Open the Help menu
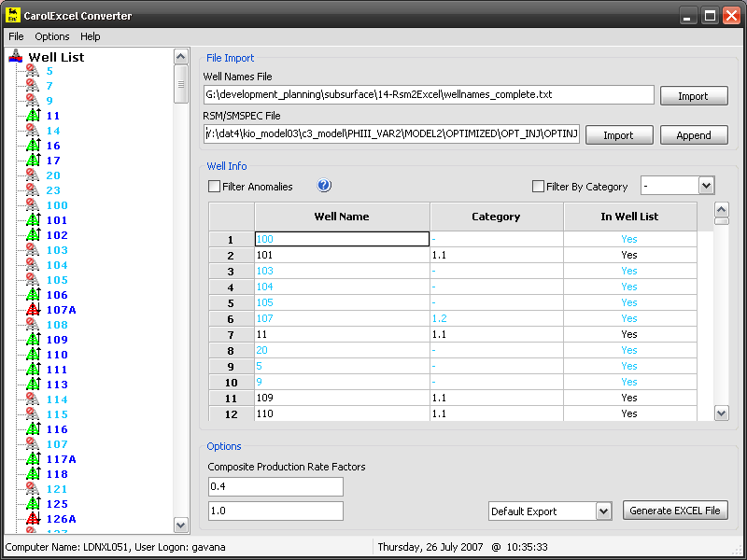Viewport: 747px width, 560px height. [91, 36]
